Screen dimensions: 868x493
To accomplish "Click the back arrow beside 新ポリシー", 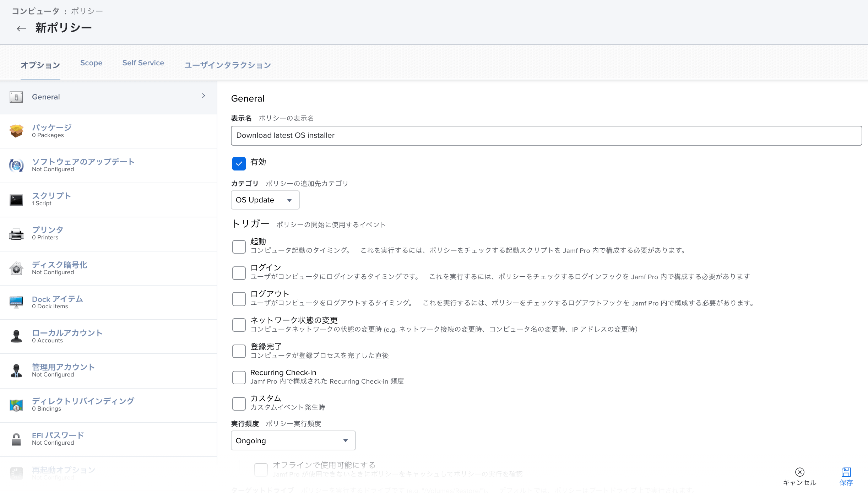I will [x=22, y=29].
